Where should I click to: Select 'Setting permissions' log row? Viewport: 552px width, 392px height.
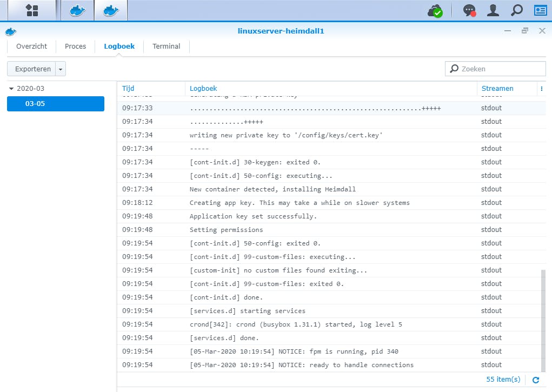pyautogui.click(x=331, y=230)
